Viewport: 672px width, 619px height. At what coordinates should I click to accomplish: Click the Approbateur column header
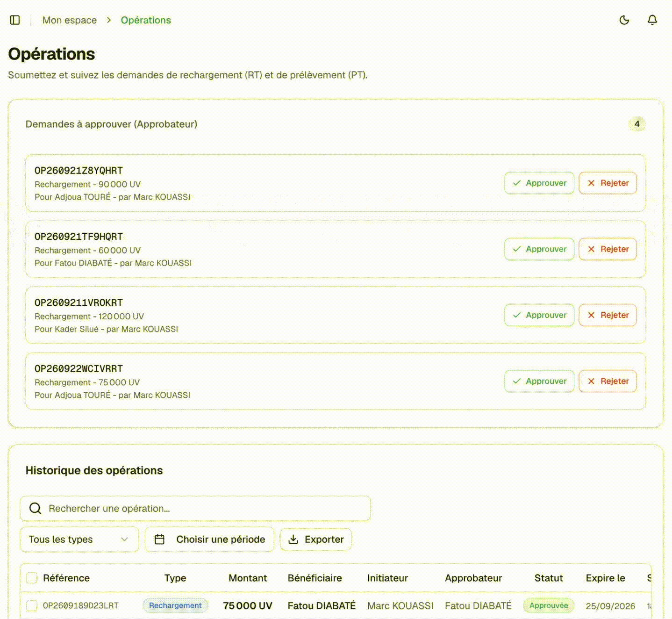click(473, 578)
